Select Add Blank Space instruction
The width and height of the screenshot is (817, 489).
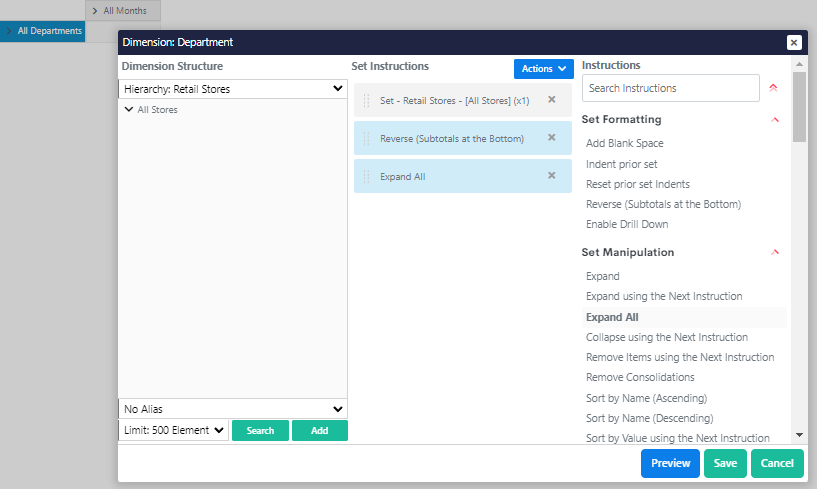624,143
